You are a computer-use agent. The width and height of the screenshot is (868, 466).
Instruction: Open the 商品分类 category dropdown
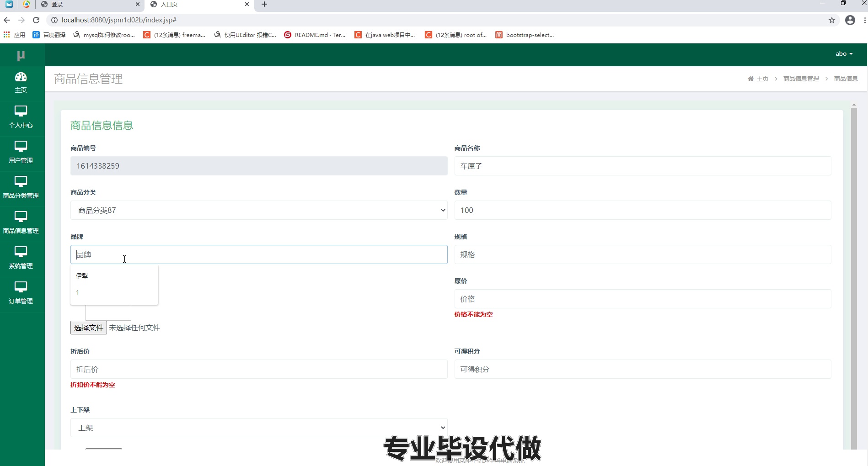point(258,210)
